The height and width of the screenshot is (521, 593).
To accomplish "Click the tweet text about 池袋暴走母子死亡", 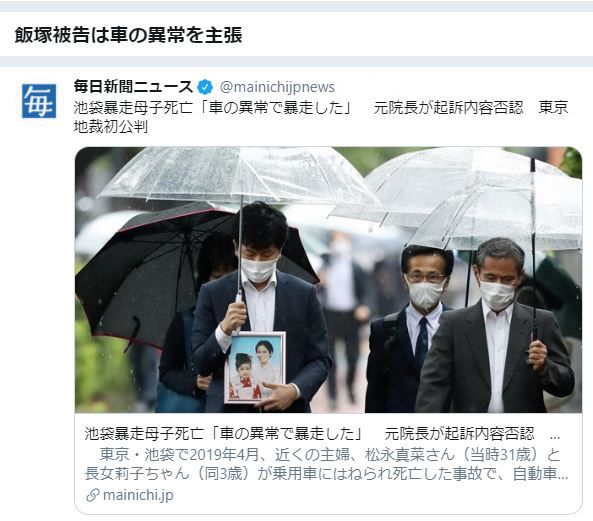I will click(321, 117).
